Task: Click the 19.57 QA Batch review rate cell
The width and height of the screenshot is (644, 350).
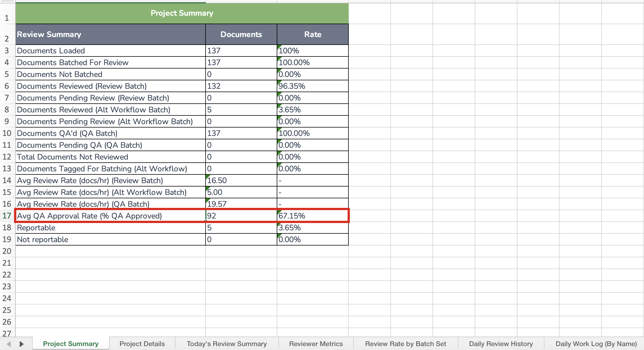Action: tap(241, 204)
